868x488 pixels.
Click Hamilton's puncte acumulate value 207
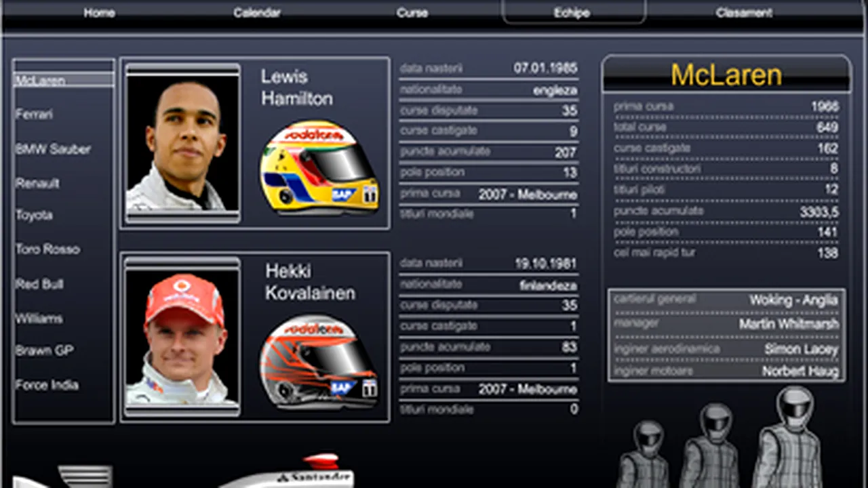pyautogui.click(x=566, y=152)
